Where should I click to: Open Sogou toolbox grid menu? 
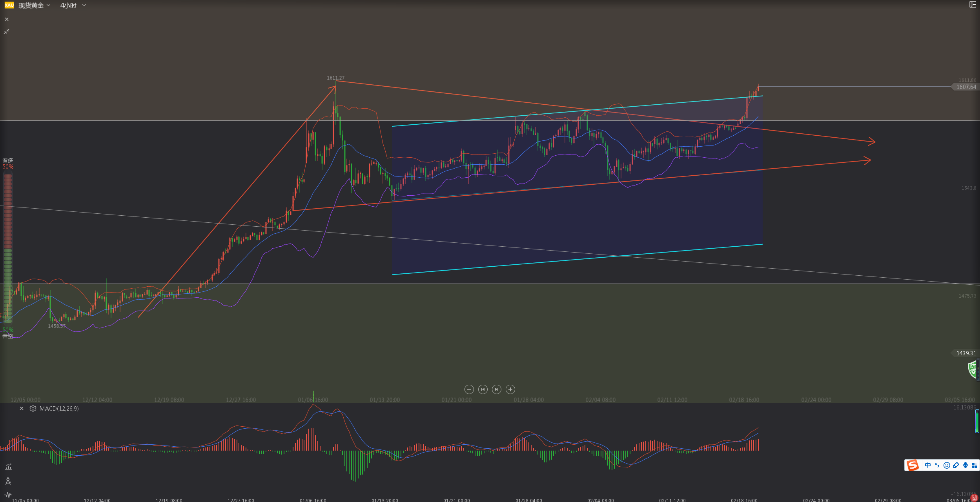(975, 466)
